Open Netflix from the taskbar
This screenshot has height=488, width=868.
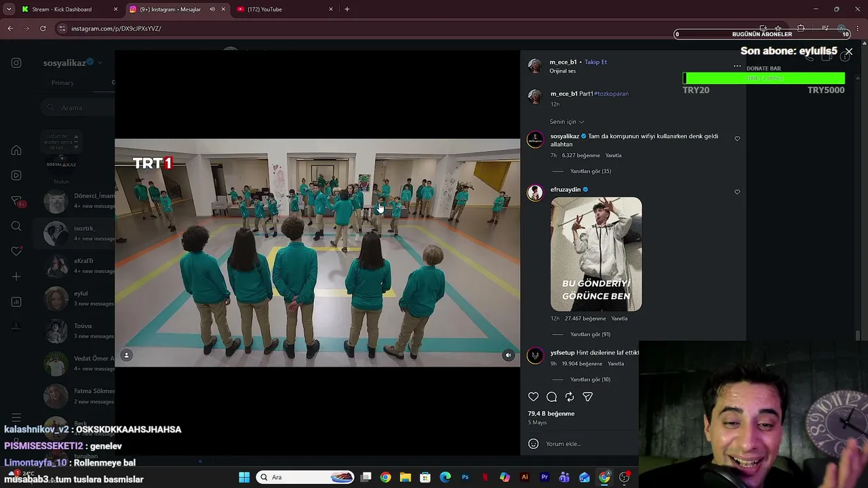(485, 477)
